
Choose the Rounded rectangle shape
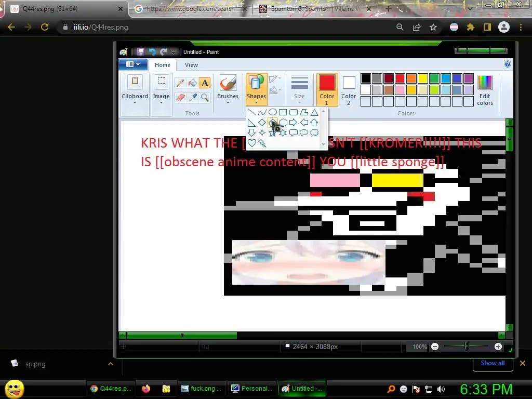tap(294, 112)
